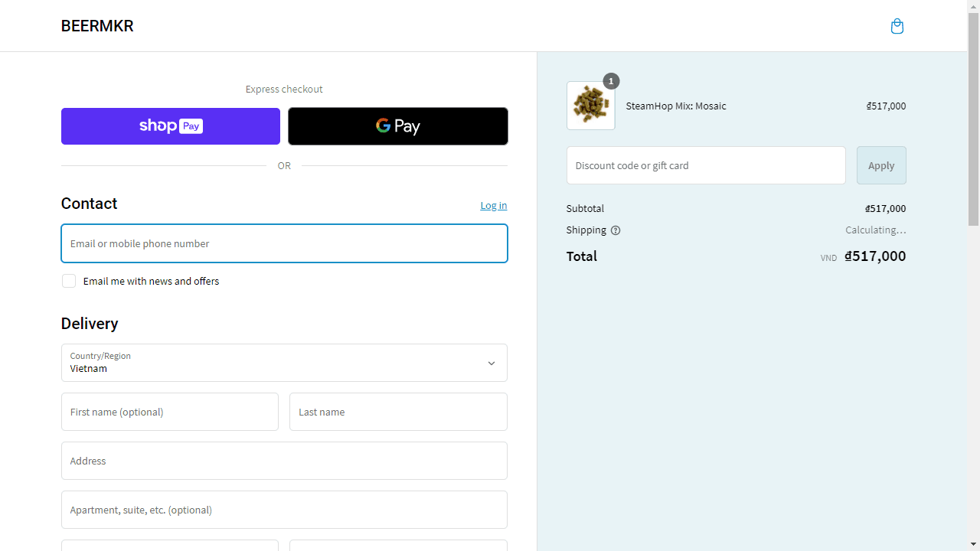Enable Email me with news and offers
Image resolution: width=980 pixels, height=551 pixels.
[x=69, y=281]
